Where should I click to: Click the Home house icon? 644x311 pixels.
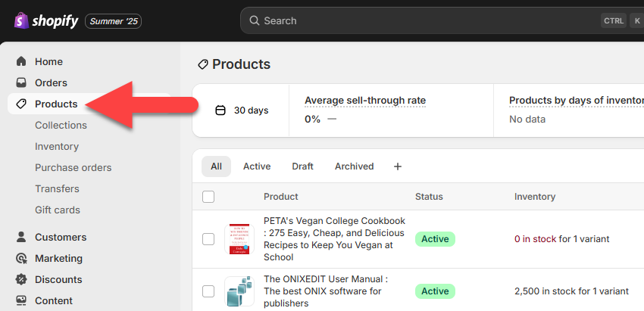pyautogui.click(x=21, y=61)
